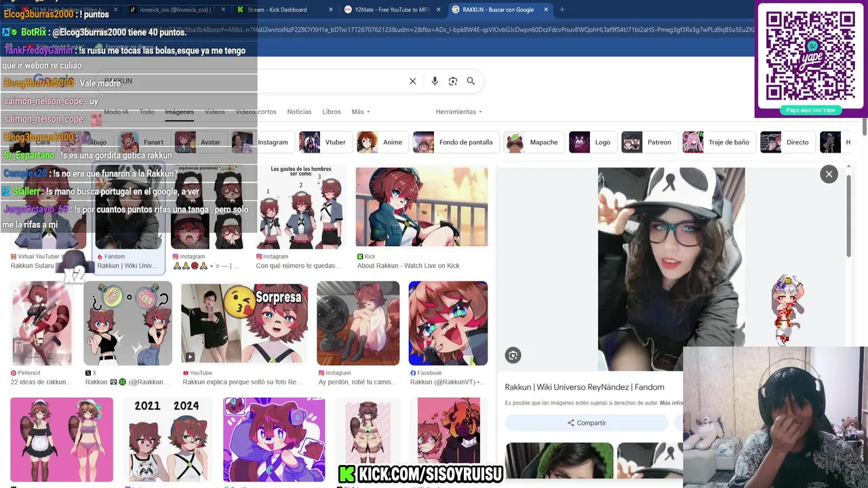868x488 pixels.
Task: Select the Noticias search tab
Action: pos(299,112)
